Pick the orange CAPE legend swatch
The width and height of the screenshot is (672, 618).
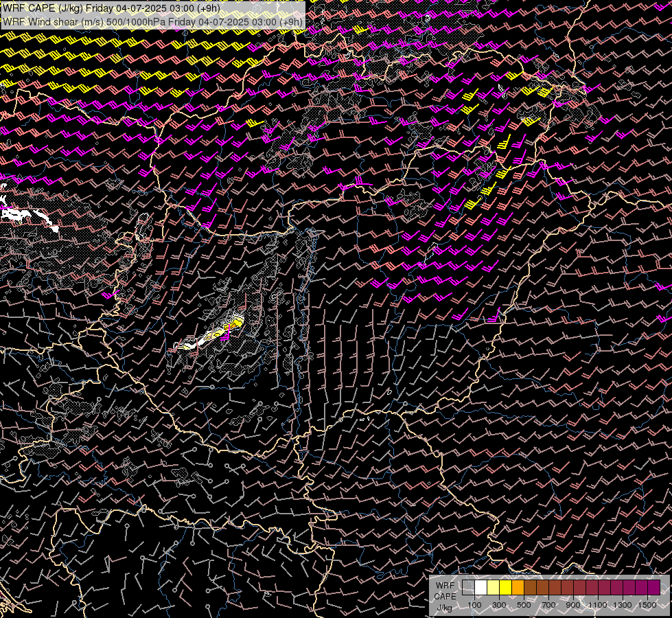click(x=518, y=588)
